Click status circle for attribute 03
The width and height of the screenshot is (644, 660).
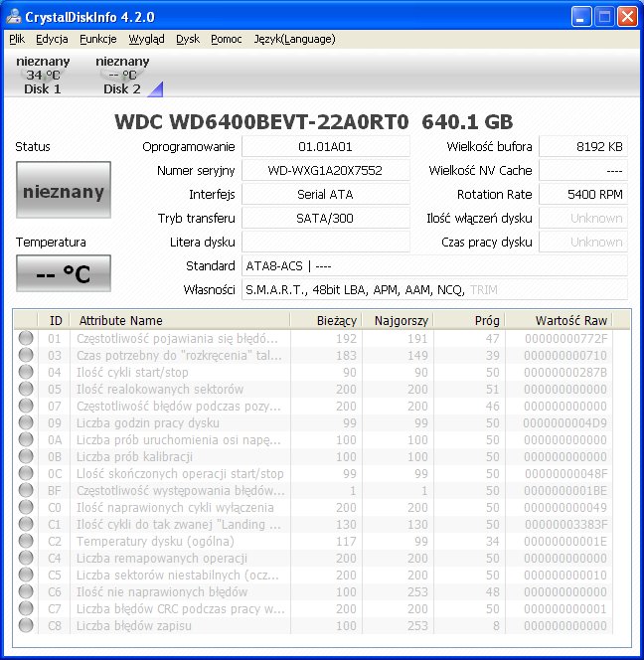(x=26, y=355)
